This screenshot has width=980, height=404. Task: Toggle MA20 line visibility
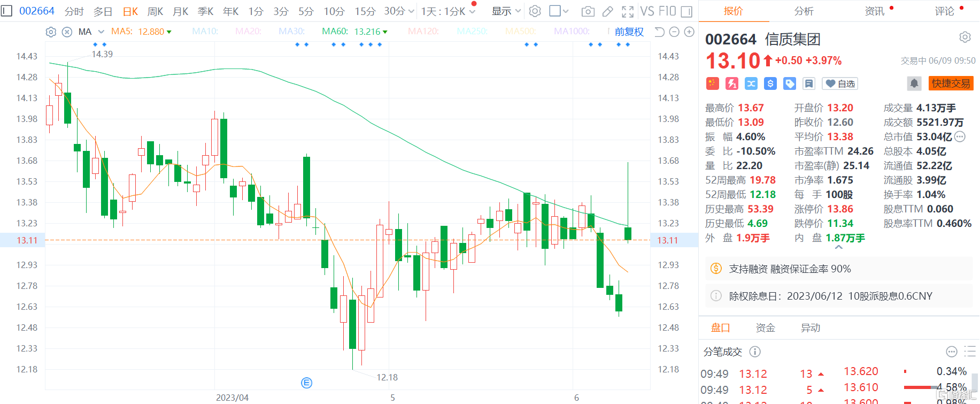249,32
